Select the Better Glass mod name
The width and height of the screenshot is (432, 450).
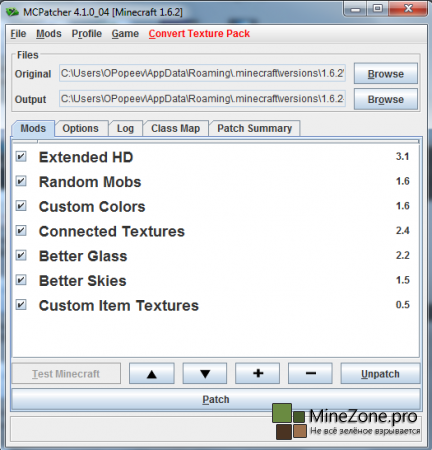pyautogui.click(x=83, y=256)
